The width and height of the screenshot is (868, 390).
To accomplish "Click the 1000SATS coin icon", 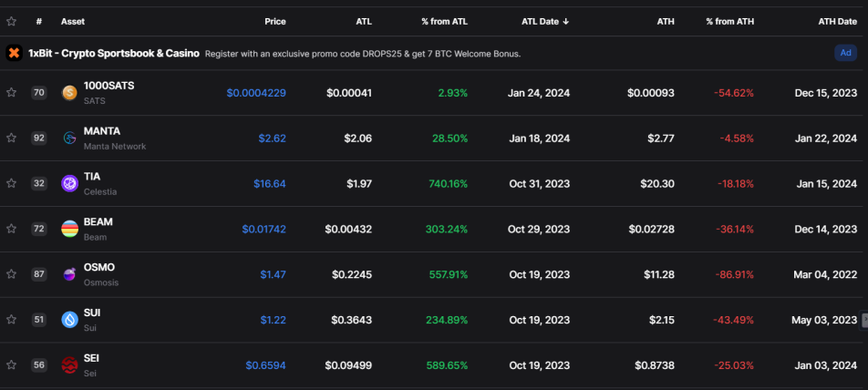I will (69, 93).
